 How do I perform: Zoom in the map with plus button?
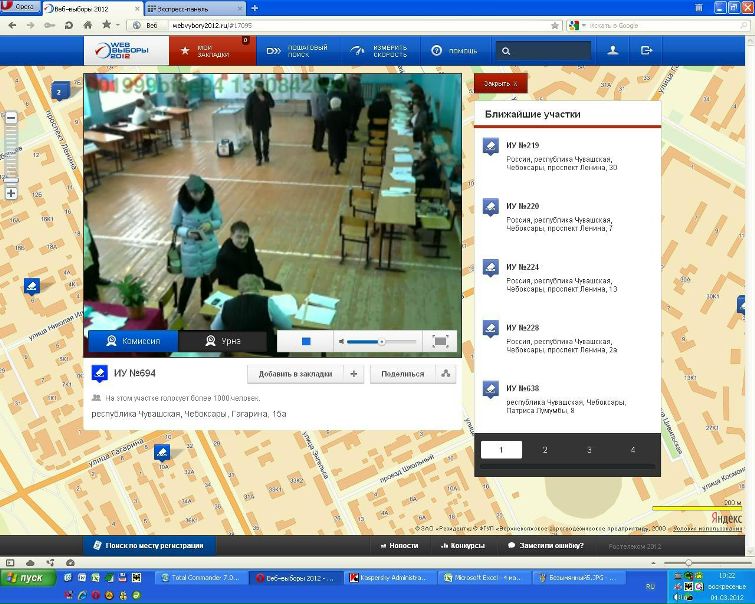click(11, 194)
